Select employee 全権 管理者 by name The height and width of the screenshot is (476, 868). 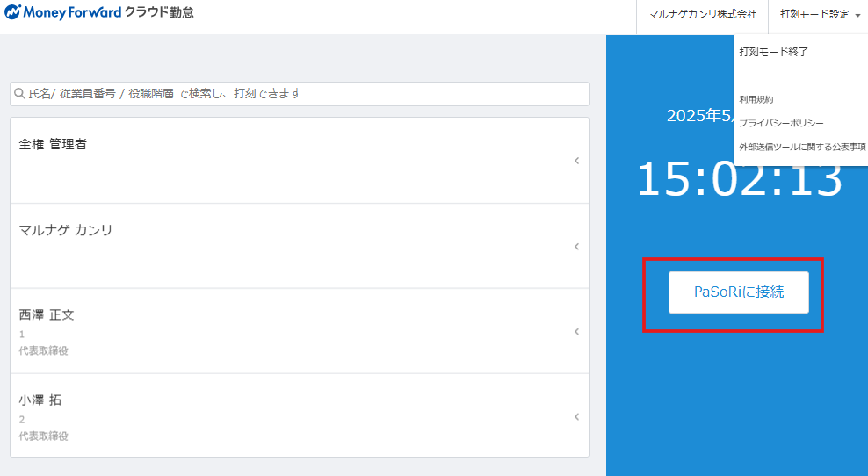pyautogui.click(x=53, y=144)
